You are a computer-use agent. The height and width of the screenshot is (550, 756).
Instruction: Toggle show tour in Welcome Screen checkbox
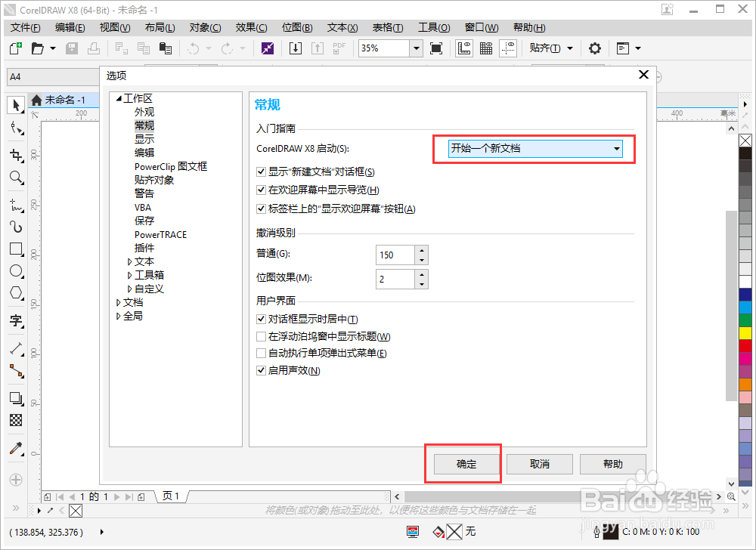pyautogui.click(x=261, y=190)
